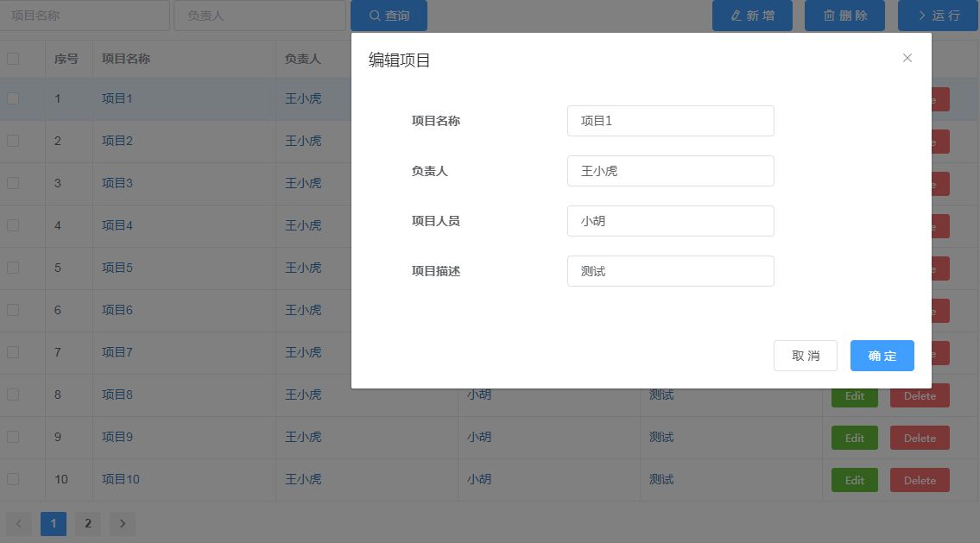Go to page 2 in the pagination bar
This screenshot has width=980, height=543.
87,523
